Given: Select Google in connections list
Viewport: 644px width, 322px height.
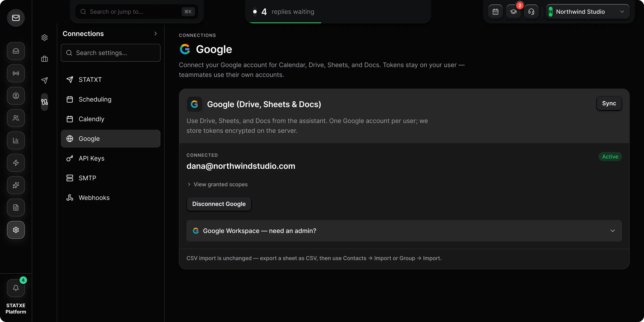Looking at the screenshot, I should 110,139.
